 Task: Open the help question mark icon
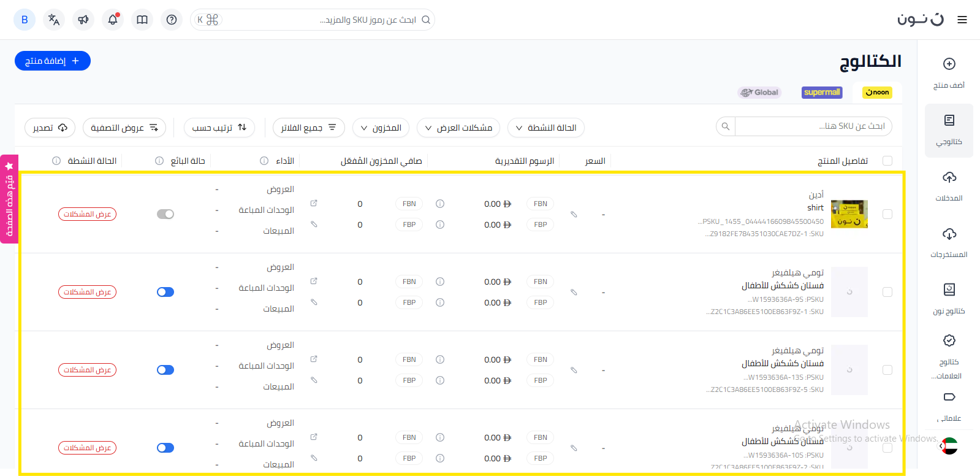pos(172,20)
